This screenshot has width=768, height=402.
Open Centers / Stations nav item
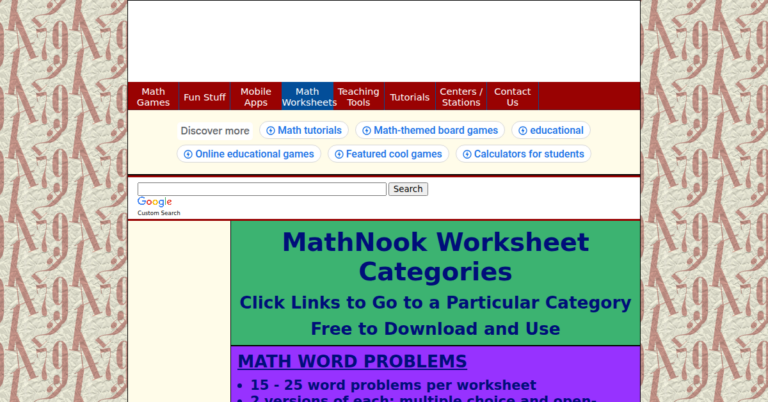(x=461, y=96)
